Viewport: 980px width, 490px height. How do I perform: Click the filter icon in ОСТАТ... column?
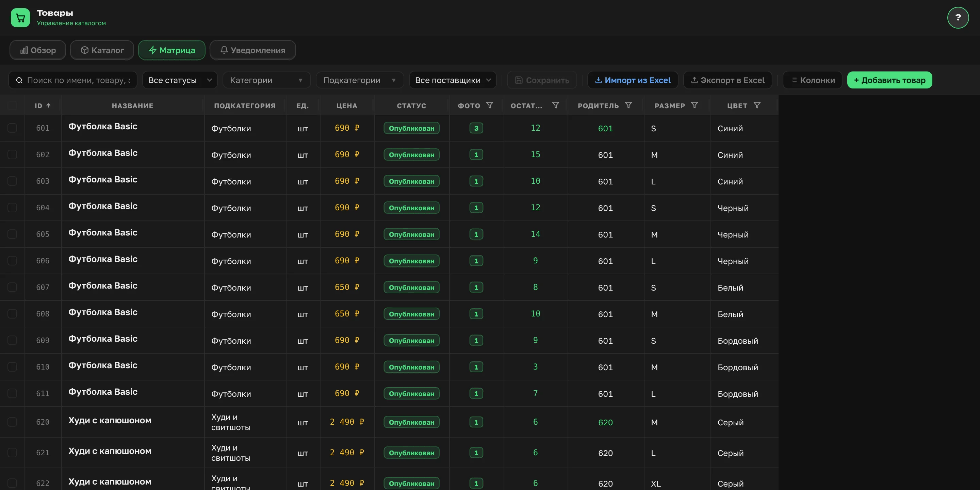click(555, 105)
